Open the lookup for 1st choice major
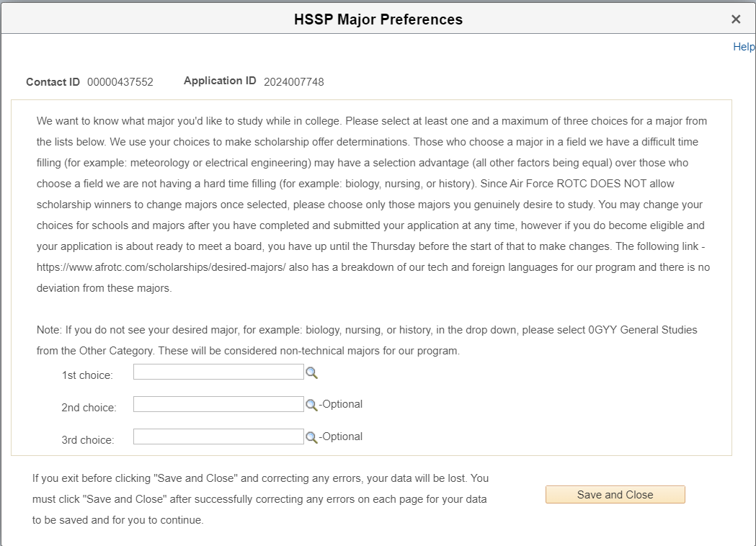The height and width of the screenshot is (546, 756). pyautogui.click(x=311, y=372)
